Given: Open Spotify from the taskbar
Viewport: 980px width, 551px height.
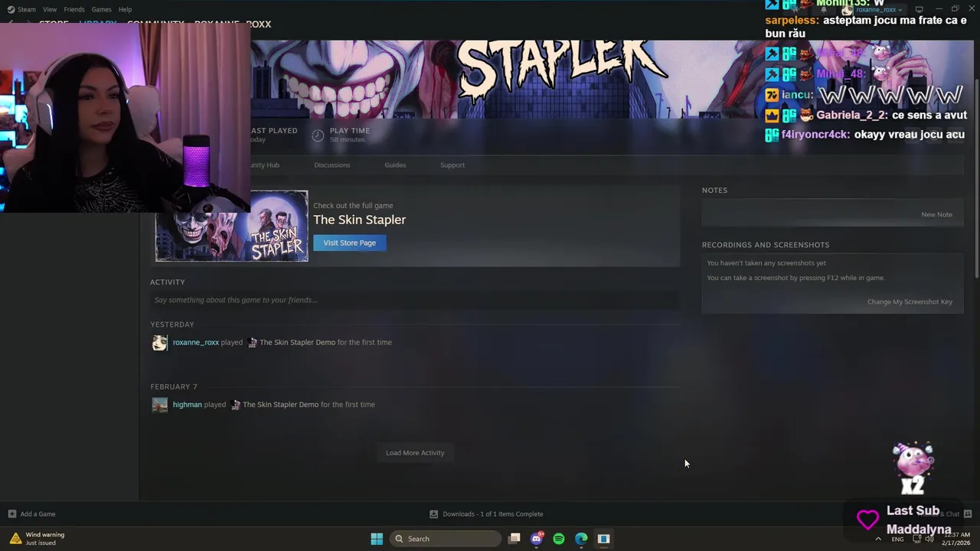Looking at the screenshot, I should click(x=559, y=539).
